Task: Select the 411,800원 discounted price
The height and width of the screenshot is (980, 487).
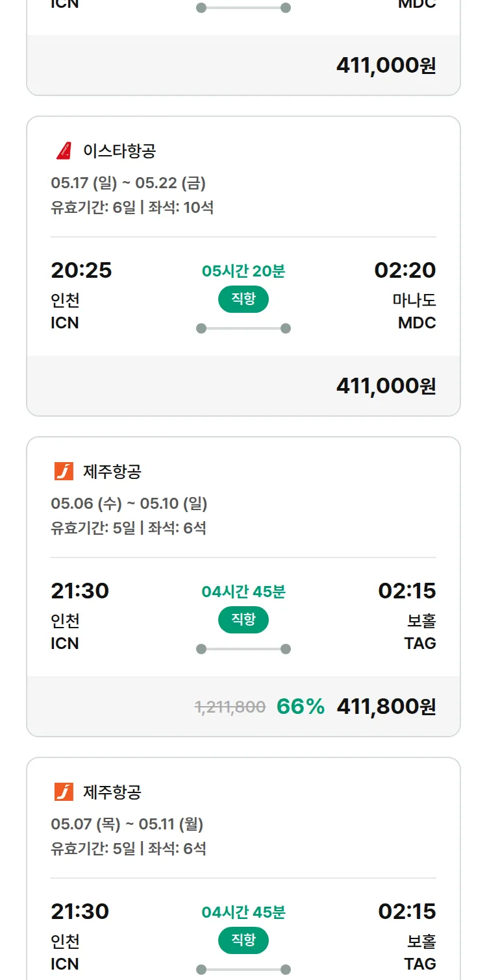Action: click(386, 707)
